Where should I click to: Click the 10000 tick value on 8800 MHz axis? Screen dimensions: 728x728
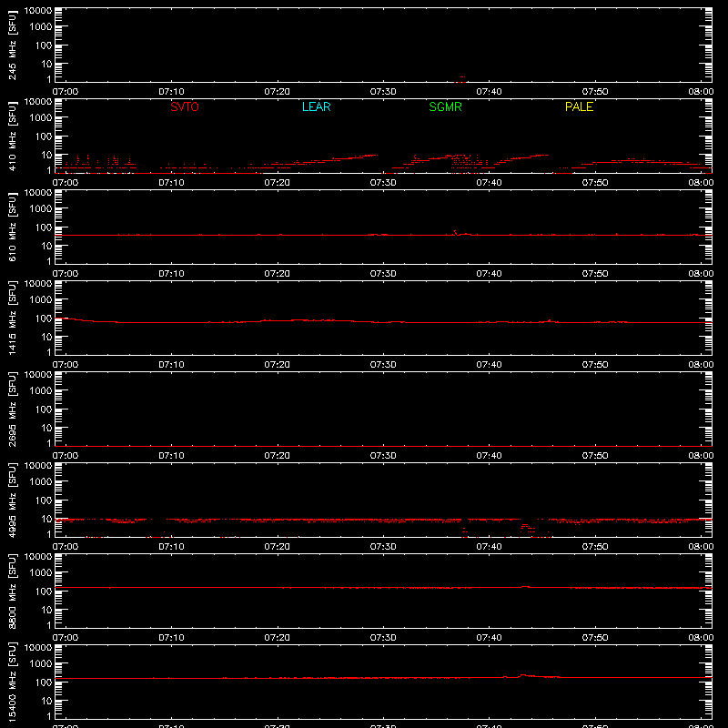click(38, 557)
